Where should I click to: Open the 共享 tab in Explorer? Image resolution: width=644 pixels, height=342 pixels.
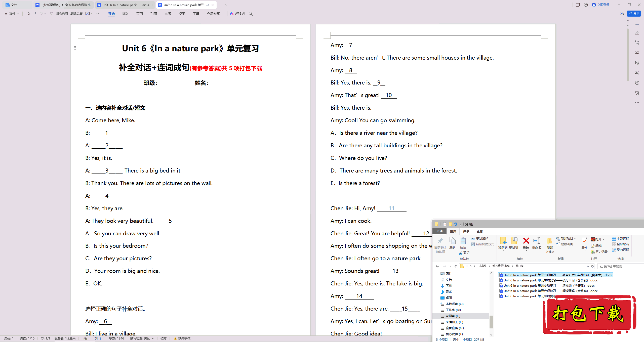pos(466,231)
